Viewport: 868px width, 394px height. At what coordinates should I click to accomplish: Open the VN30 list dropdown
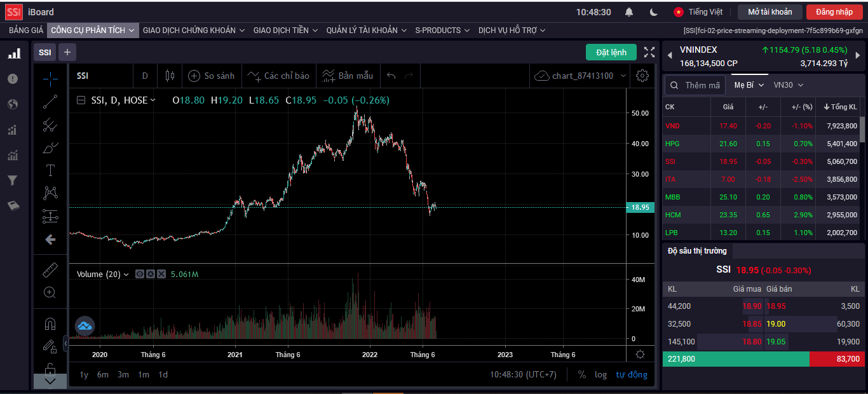pos(789,85)
